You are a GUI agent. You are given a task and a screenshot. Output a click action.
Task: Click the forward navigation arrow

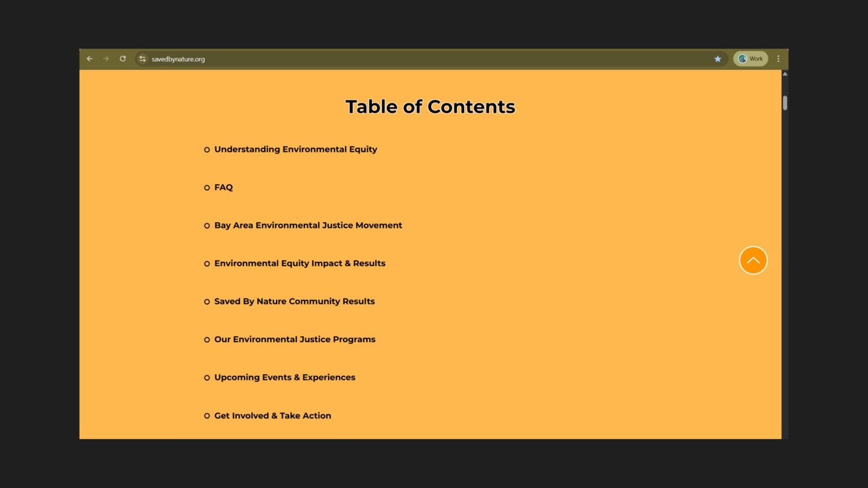click(106, 59)
